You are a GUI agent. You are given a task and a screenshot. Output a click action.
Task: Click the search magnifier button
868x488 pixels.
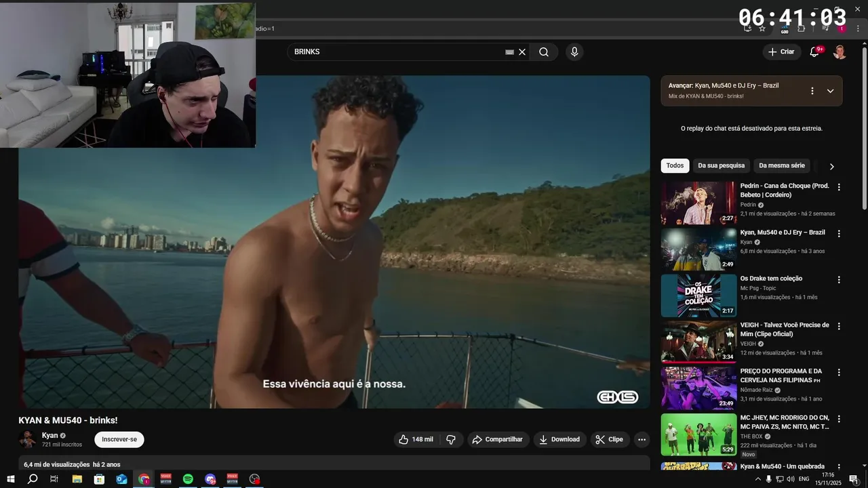544,52
